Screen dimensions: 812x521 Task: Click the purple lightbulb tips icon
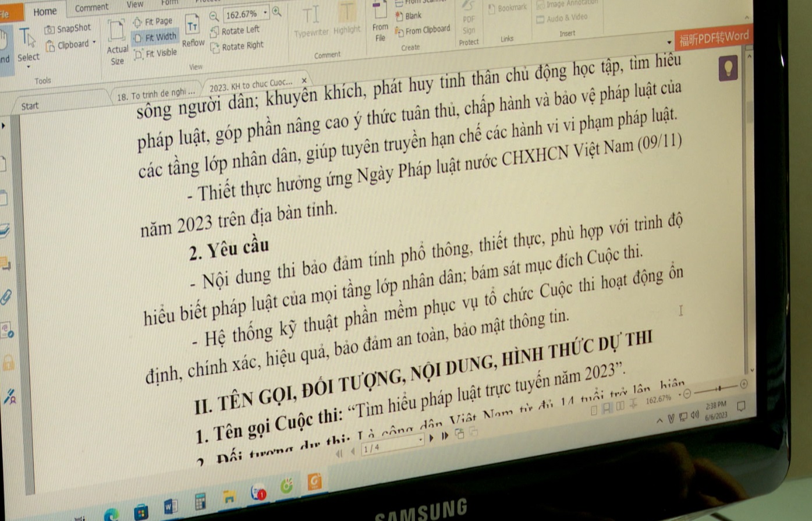[728, 69]
